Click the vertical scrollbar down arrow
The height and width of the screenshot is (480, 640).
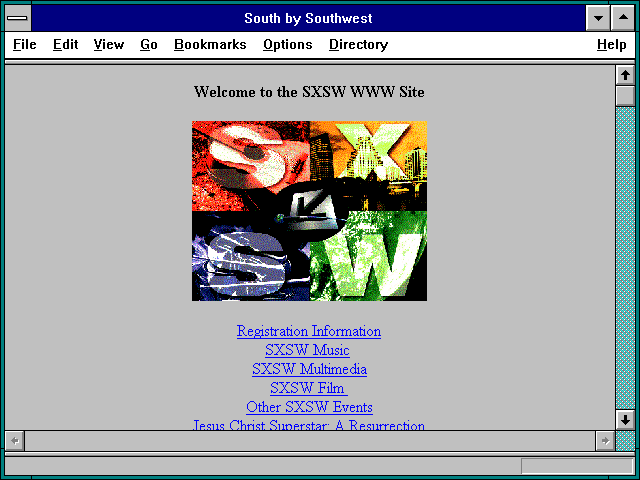(625, 420)
